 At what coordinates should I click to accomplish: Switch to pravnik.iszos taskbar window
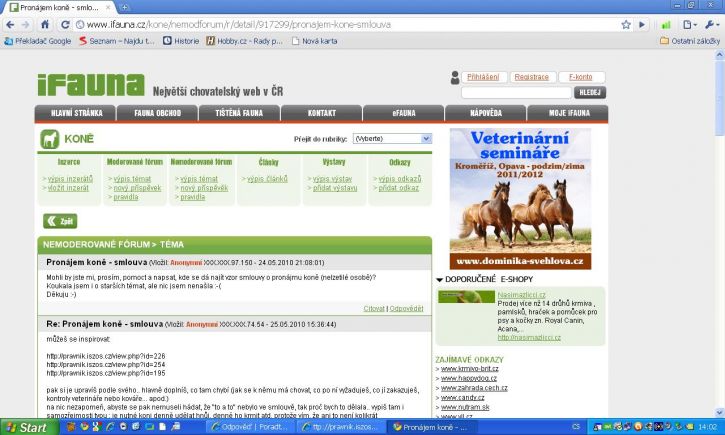340,427
